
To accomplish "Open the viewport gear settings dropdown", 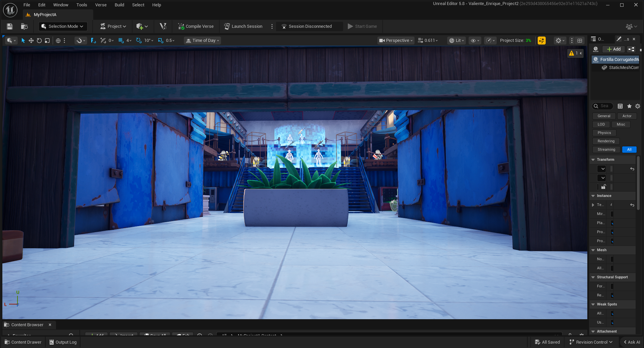I will click(560, 41).
